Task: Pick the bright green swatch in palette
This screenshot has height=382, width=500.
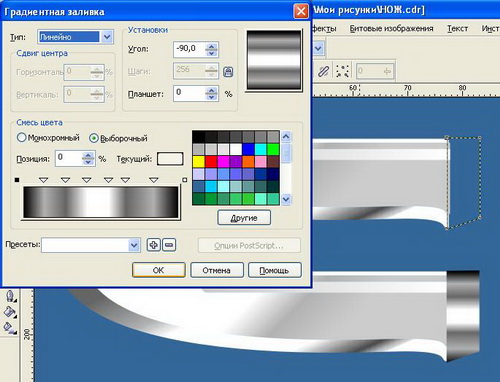Action: (273, 149)
